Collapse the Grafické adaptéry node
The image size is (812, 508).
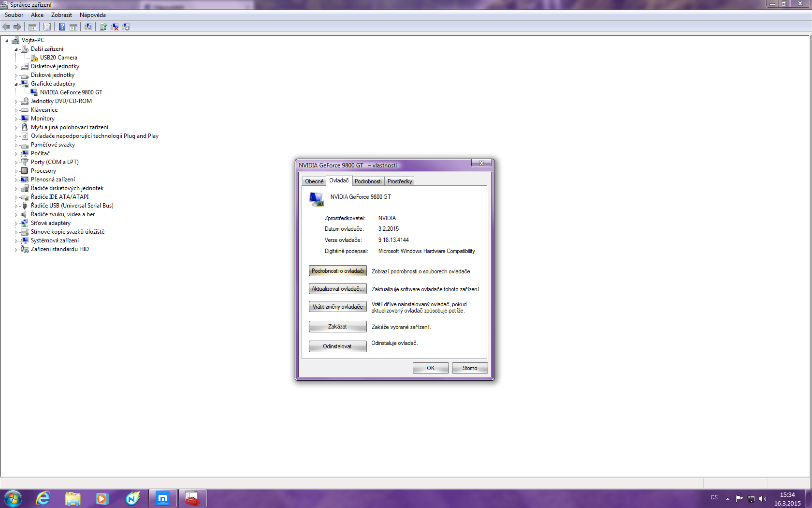16,84
